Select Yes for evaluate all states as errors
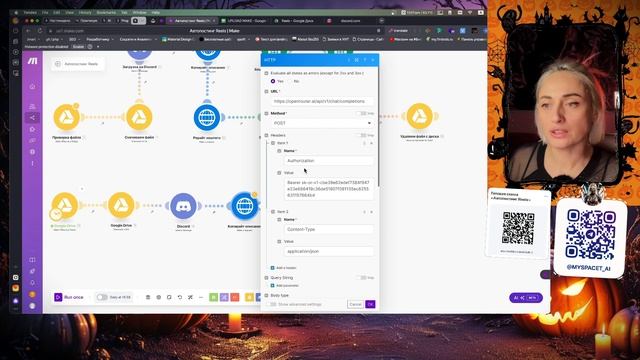Image resolution: width=640 pixels, height=360 pixels. [x=273, y=81]
